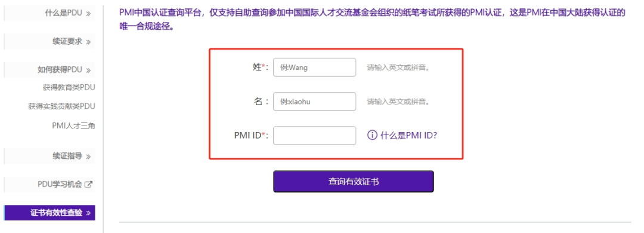
Task: Click the double arrow next to 续证要求
Action: point(88,42)
